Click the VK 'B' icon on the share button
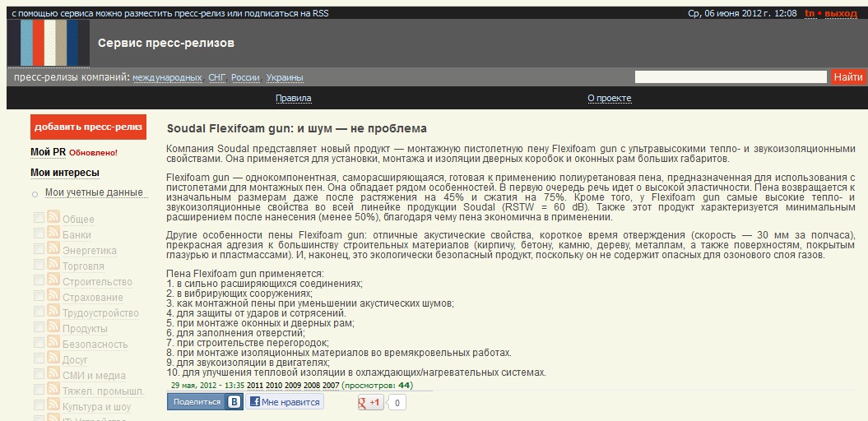Image resolution: width=868 pixels, height=421 pixels. click(x=234, y=402)
